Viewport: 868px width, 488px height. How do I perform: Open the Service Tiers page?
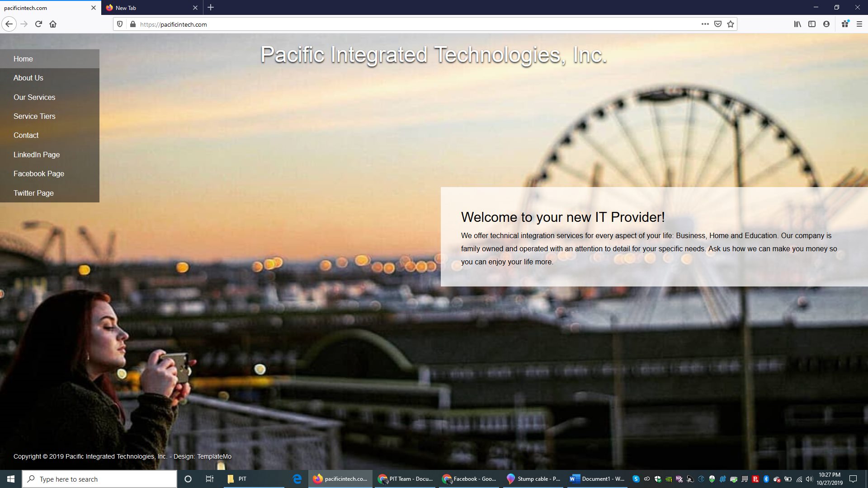(50, 116)
